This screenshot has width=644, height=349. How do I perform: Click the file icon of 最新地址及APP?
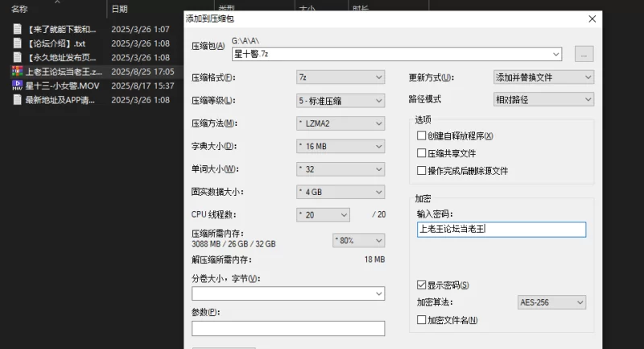point(17,99)
